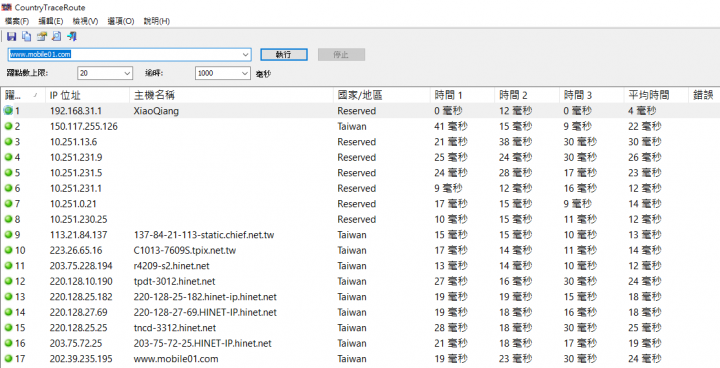Click green status icon of hop 7 row
The image size is (720, 368).
click(x=8, y=204)
